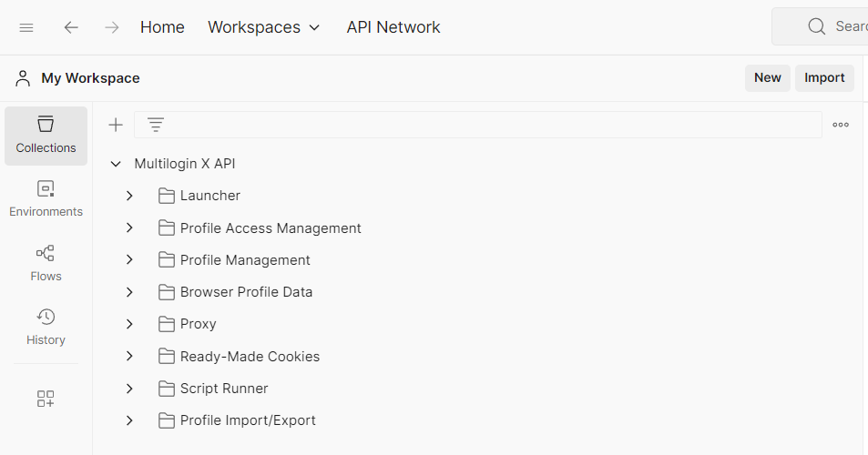
Task: Click the Profile Access Management folder icon
Action: pos(167,227)
